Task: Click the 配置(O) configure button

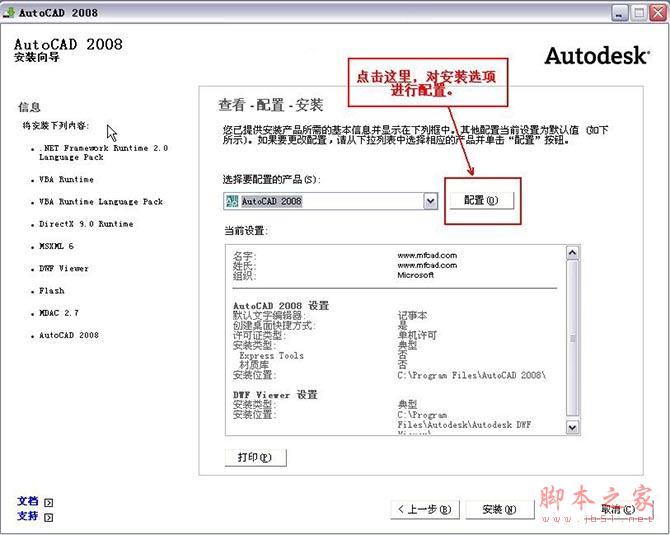Action: click(482, 200)
